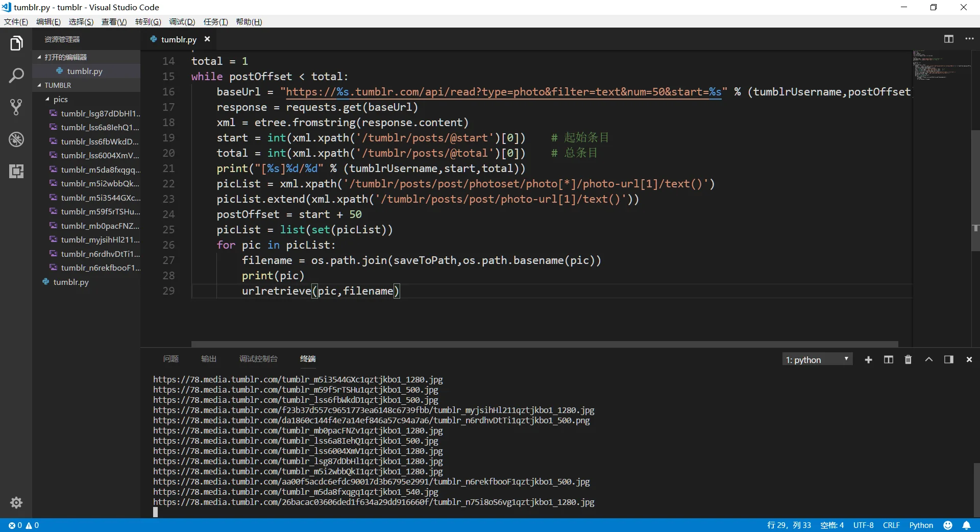Open the Source Control view
The height and width of the screenshot is (532, 980).
[x=16, y=107]
